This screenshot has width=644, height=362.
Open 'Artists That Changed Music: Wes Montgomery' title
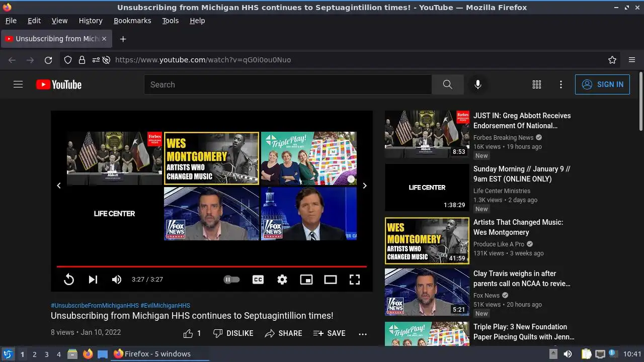coord(518,227)
